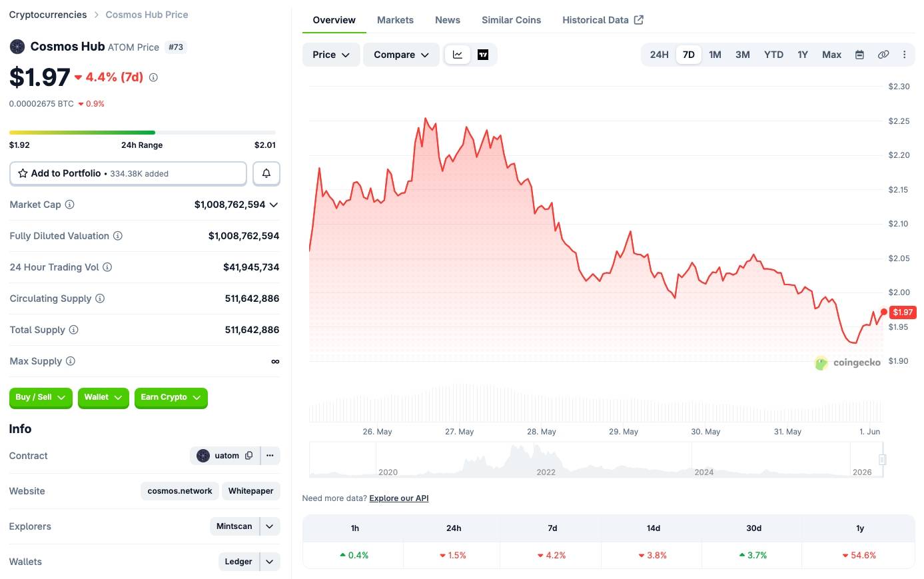Select the 24H time range
The height and width of the screenshot is (579, 924).
point(659,55)
